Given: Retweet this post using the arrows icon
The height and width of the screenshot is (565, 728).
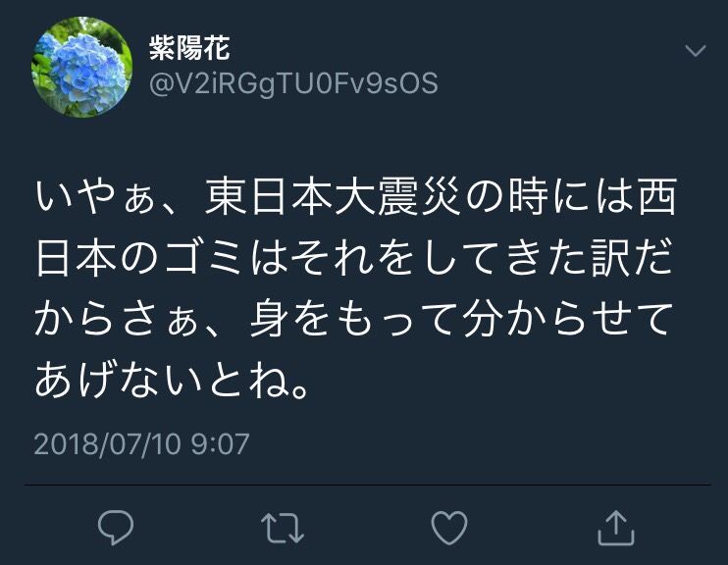Looking at the screenshot, I should pyautogui.click(x=283, y=528).
